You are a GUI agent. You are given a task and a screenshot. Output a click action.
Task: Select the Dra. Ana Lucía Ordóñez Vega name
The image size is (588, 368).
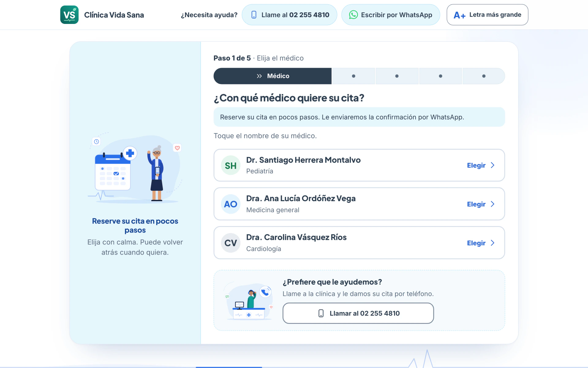point(301,198)
